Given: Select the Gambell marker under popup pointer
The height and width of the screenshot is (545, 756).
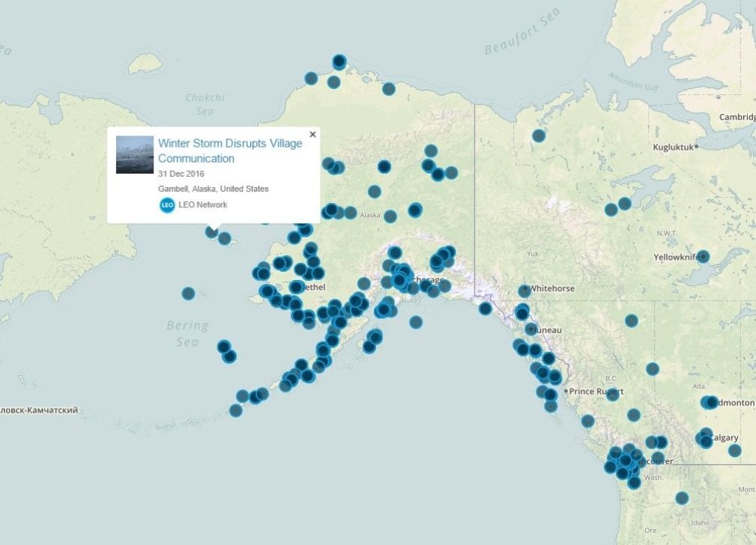Looking at the screenshot, I should 211,232.
